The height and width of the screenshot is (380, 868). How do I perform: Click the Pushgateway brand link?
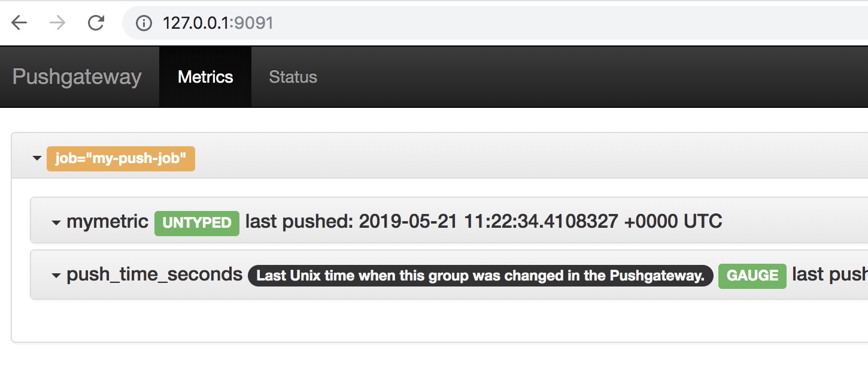click(x=77, y=77)
